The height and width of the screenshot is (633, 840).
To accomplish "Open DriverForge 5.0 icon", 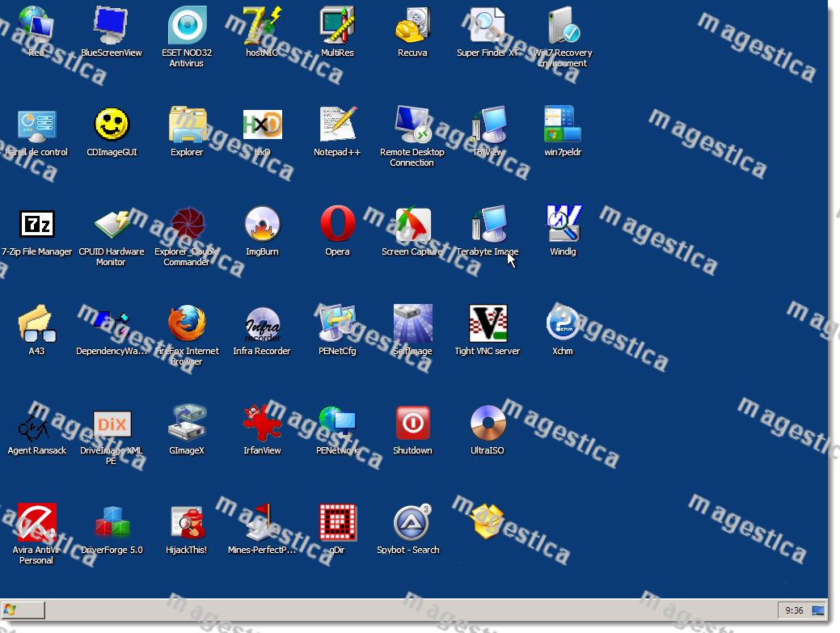I will (112, 523).
